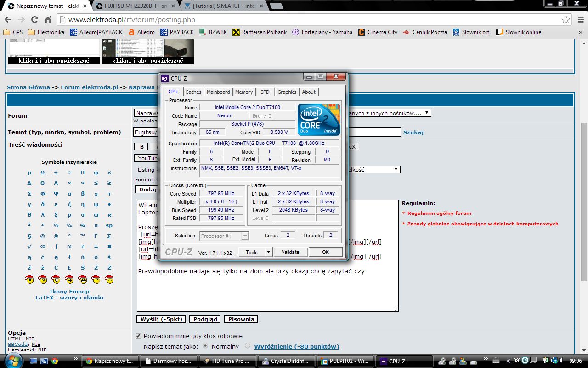The height and width of the screenshot is (368, 588).
Task: Open the Chrome hamburger menu
Action: [x=580, y=20]
